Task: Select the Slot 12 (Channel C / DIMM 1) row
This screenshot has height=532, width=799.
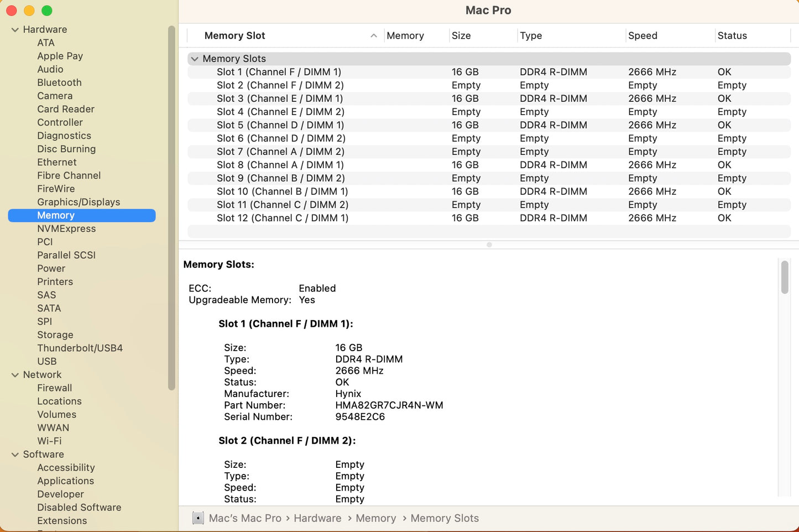Action: 282,218
